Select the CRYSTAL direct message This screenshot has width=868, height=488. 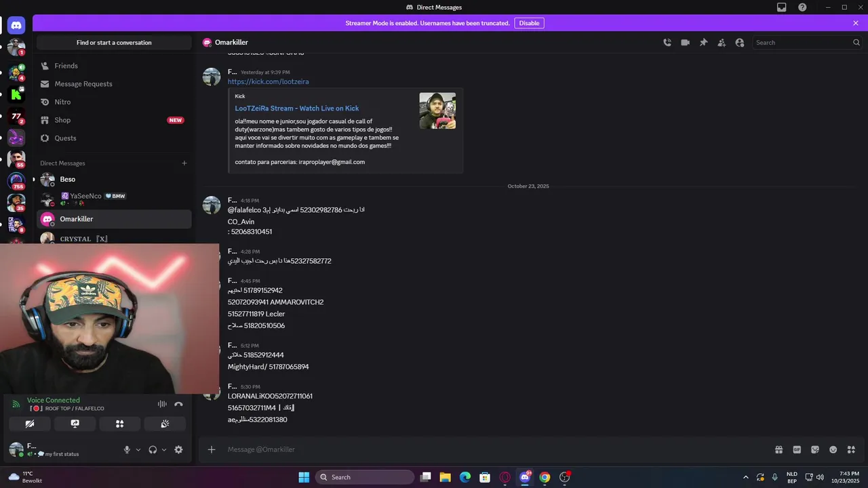tap(114, 238)
